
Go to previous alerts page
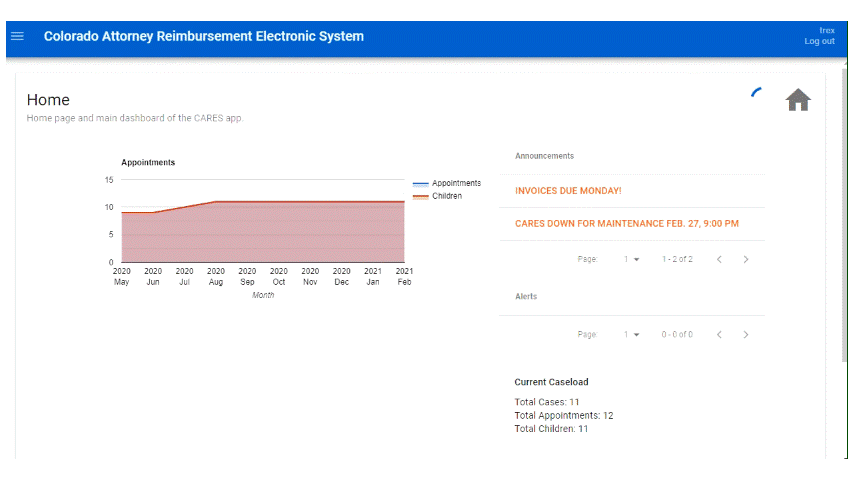[719, 335]
